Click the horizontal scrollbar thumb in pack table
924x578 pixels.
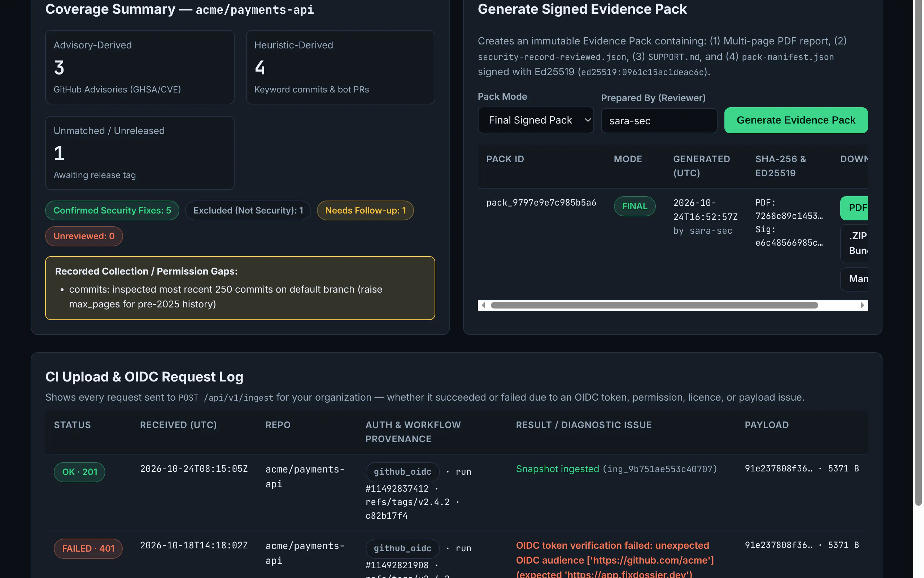click(x=654, y=305)
